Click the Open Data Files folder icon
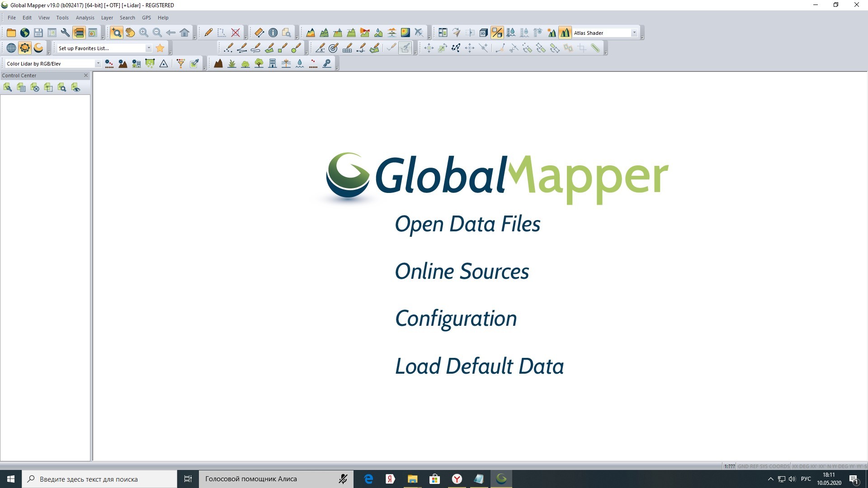868x488 pixels. tap(11, 33)
